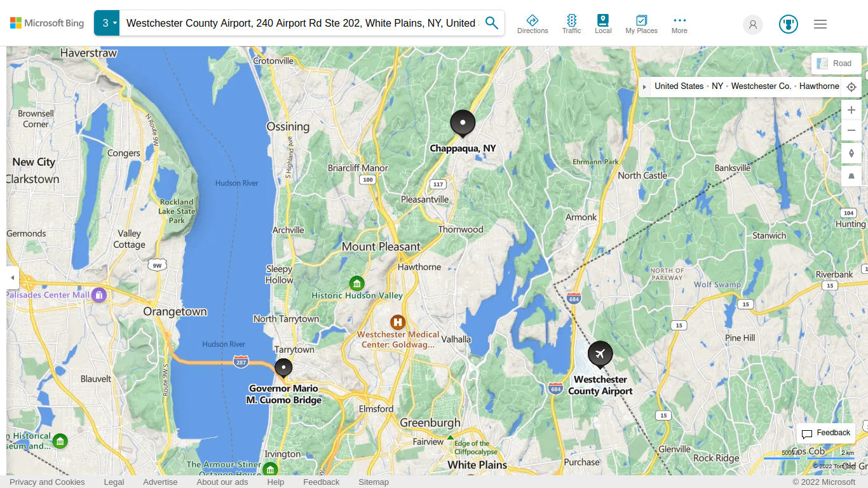Click the magnifier search icon
The image size is (868, 488).
point(492,23)
